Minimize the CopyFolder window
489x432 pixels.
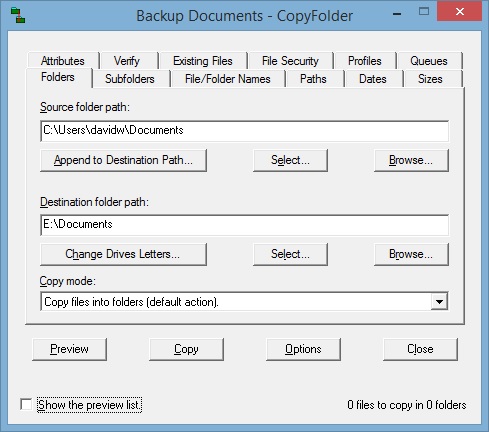[397, 14]
